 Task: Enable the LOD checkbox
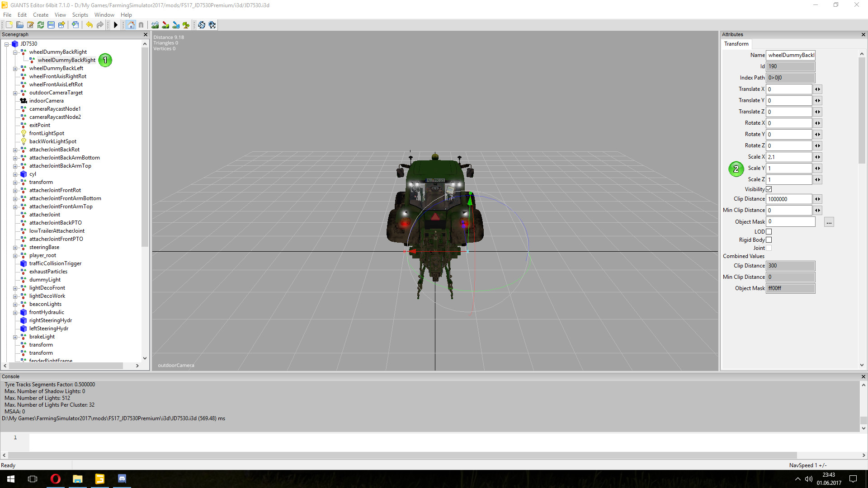coord(769,232)
